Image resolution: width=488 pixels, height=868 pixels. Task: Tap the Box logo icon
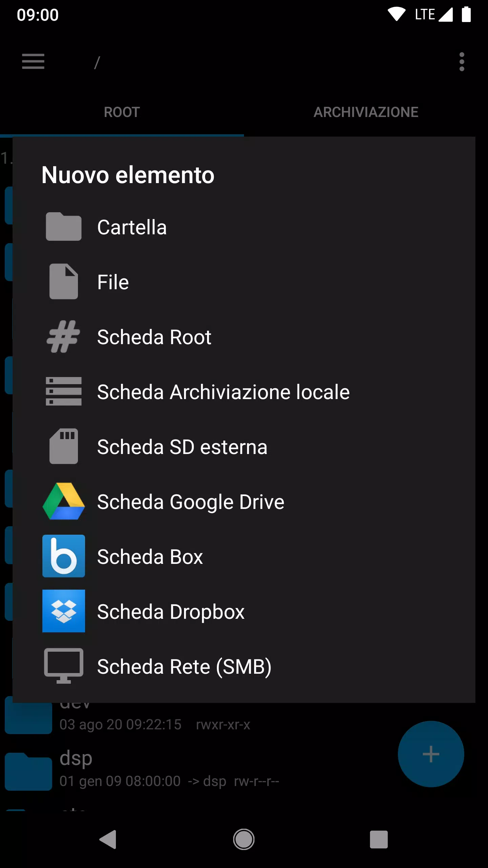click(x=64, y=556)
